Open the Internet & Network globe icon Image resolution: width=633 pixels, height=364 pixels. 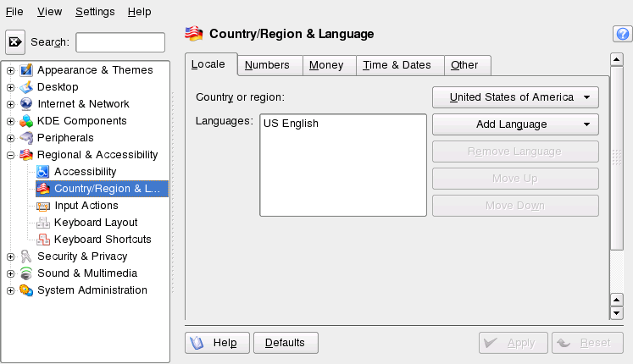click(26, 104)
